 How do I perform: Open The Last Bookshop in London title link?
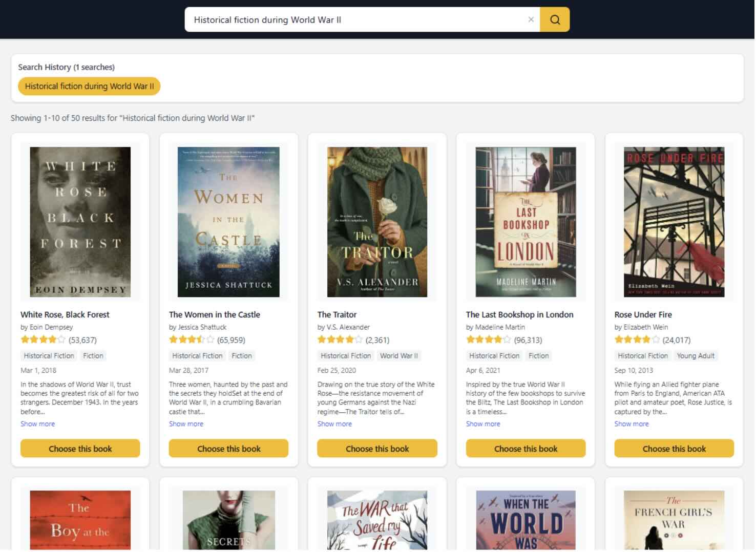(519, 315)
